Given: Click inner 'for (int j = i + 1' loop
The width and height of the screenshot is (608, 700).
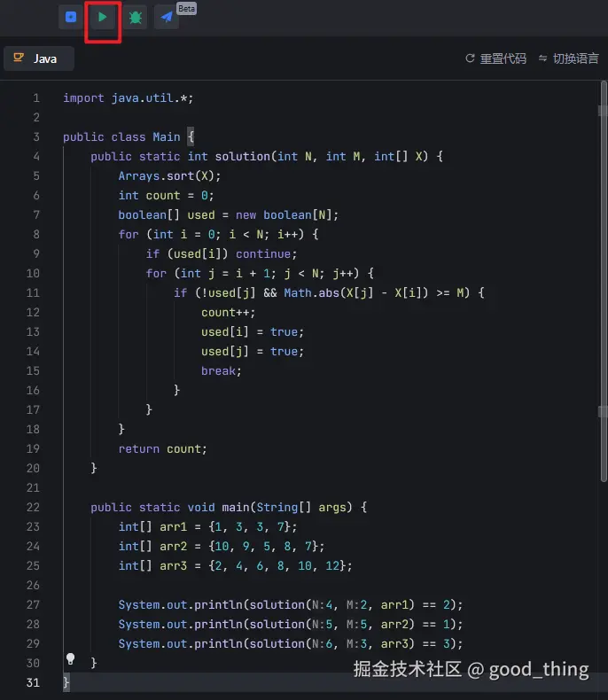Looking at the screenshot, I should point(260,273).
